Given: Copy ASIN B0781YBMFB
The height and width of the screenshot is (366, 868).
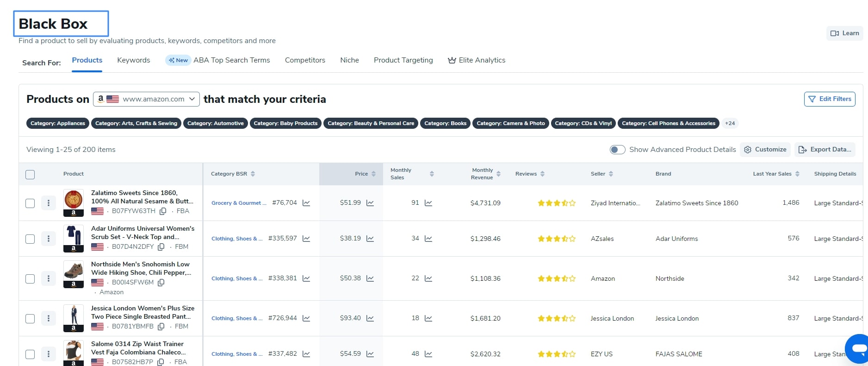Looking at the screenshot, I should point(161,327).
